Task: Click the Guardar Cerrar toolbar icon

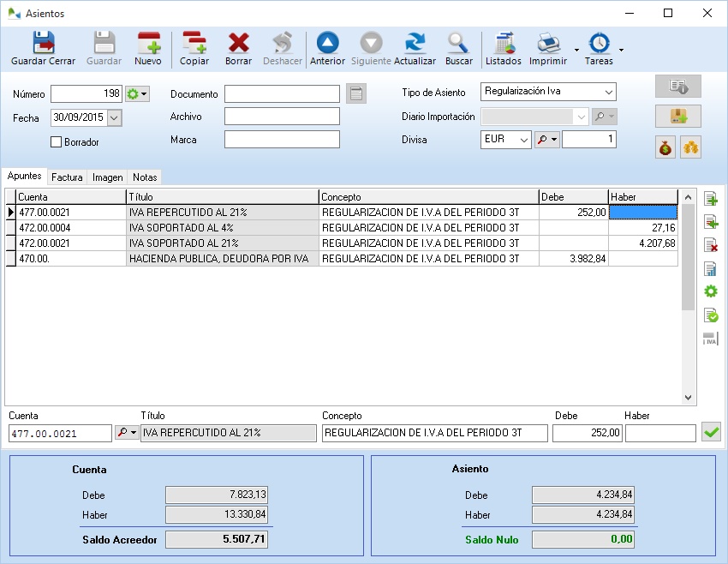Action: click(x=43, y=49)
